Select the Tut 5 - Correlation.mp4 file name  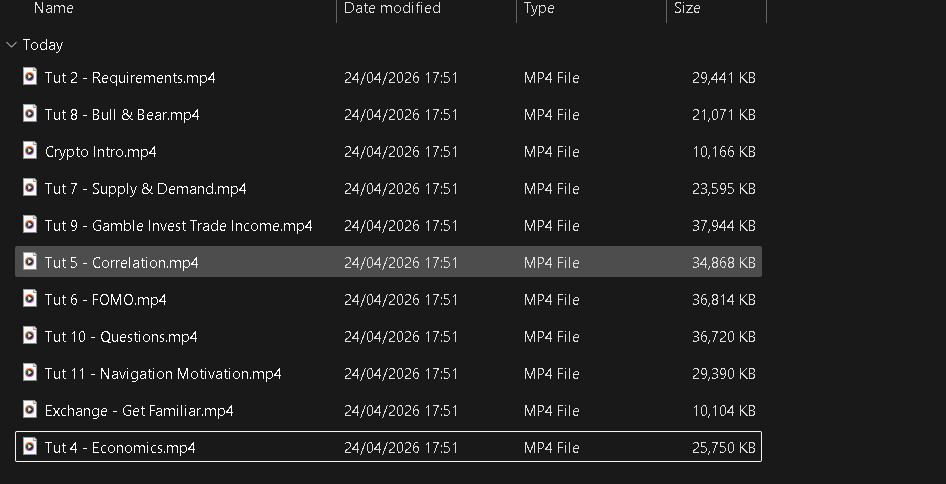click(x=121, y=263)
